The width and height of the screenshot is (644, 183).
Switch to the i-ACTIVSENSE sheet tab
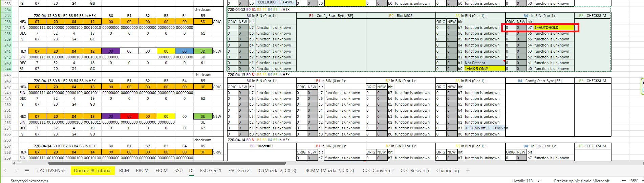tap(51, 171)
